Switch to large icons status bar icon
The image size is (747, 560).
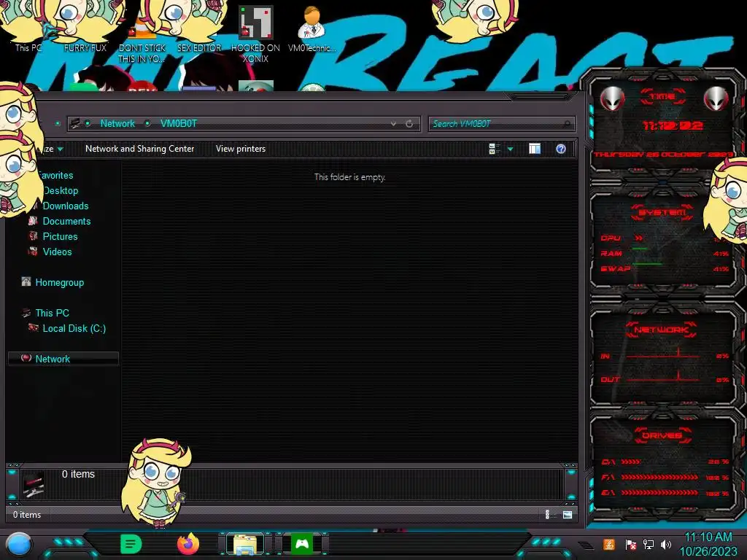567,514
